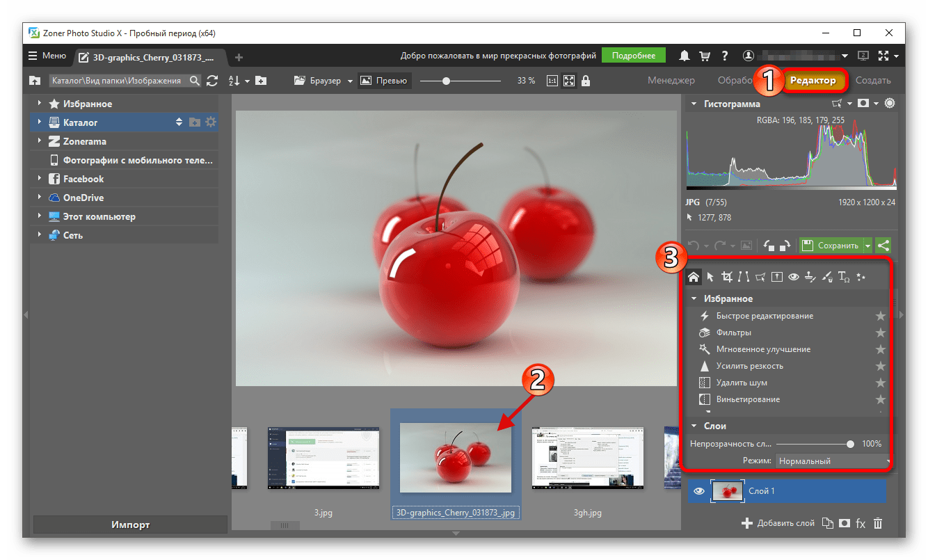Open the Меню main menu
This screenshot has width=928, height=560.
coord(47,56)
